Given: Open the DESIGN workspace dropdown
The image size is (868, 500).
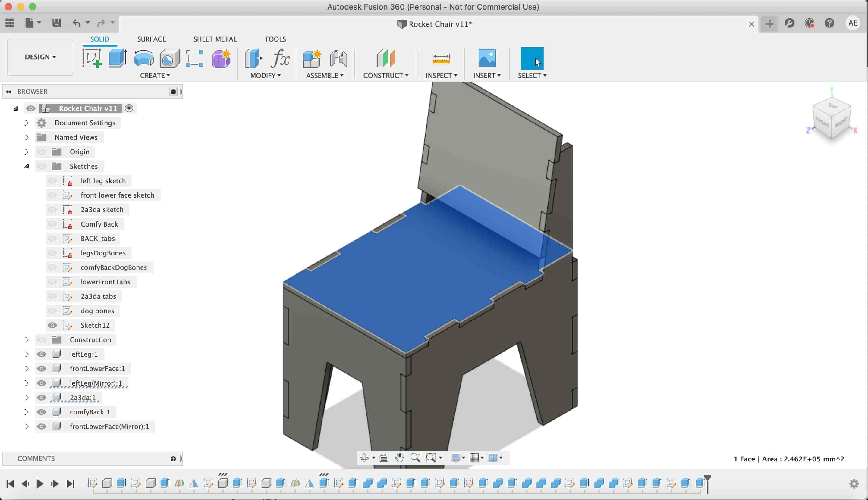Looking at the screenshot, I should tap(40, 57).
